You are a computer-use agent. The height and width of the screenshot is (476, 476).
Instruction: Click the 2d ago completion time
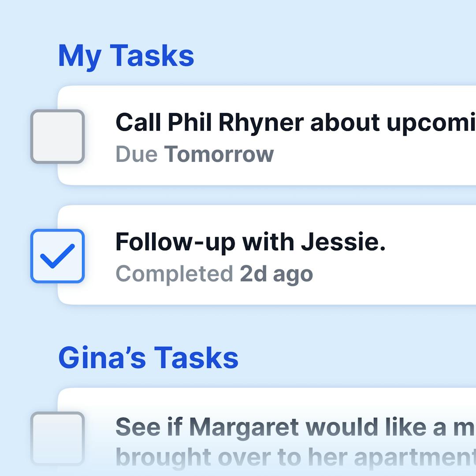click(x=276, y=274)
